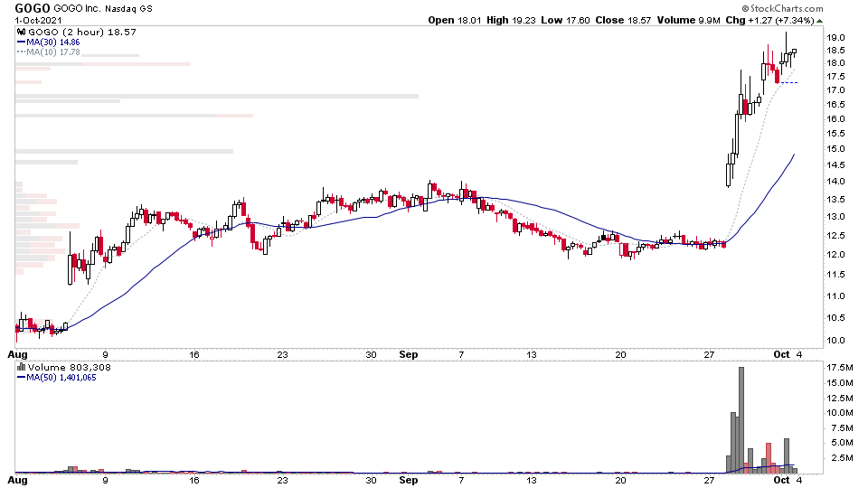Click the StockCharts.com copyright text
Screen dimensions: 868x488
[782, 8]
